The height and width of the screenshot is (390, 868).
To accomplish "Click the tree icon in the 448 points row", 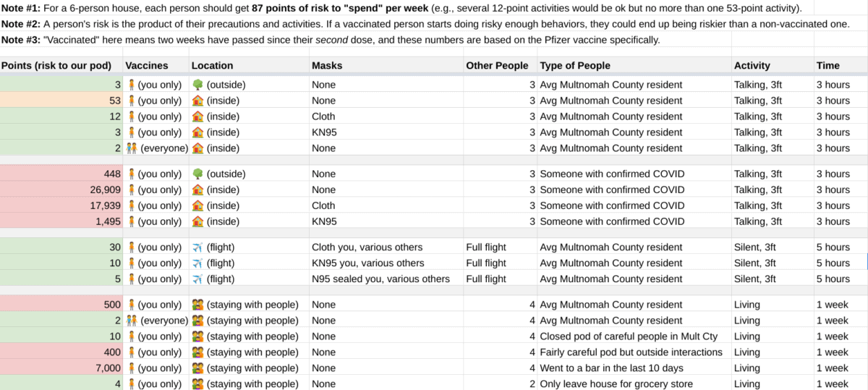I will pyautogui.click(x=197, y=174).
